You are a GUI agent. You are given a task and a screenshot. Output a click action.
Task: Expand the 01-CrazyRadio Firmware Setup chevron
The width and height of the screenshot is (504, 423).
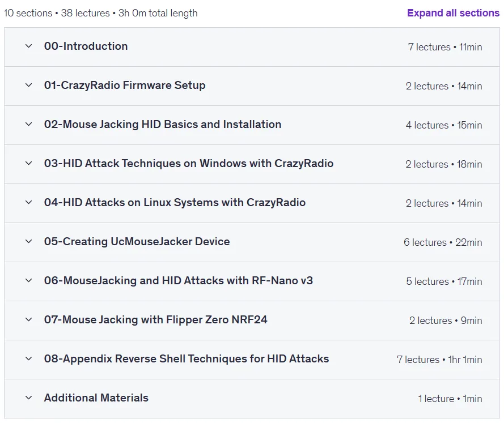[x=28, y=86]
